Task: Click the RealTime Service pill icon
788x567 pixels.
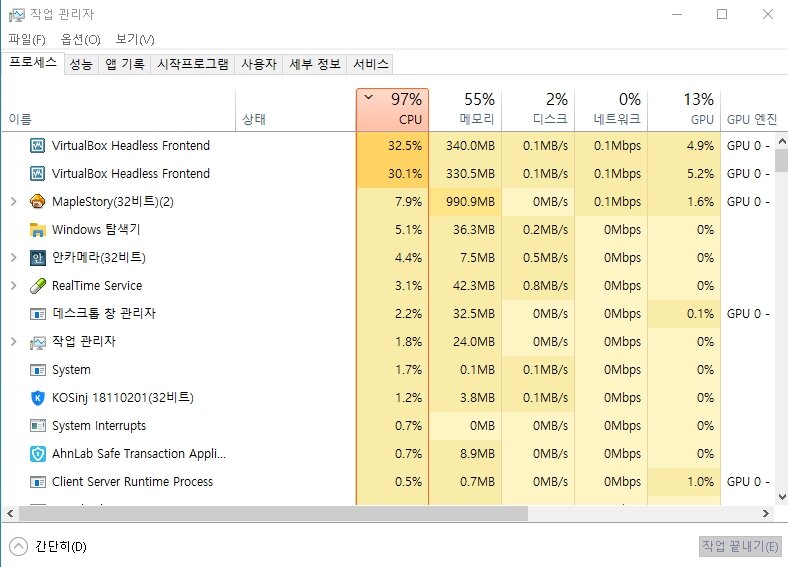Action: [x=38, y=286]
